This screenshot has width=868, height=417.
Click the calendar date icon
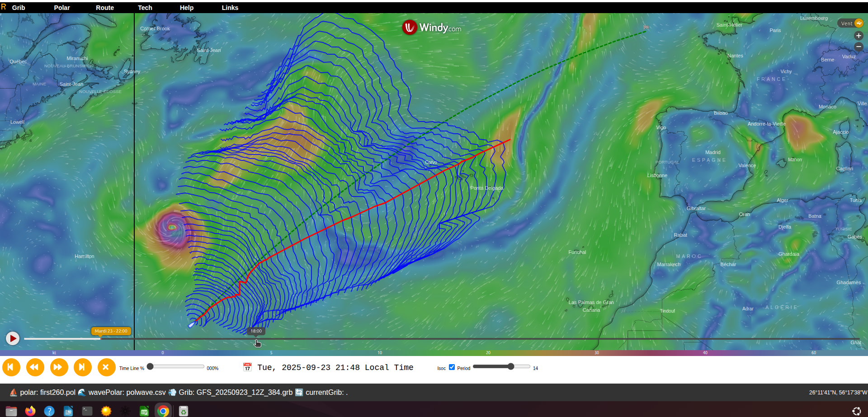247,367
